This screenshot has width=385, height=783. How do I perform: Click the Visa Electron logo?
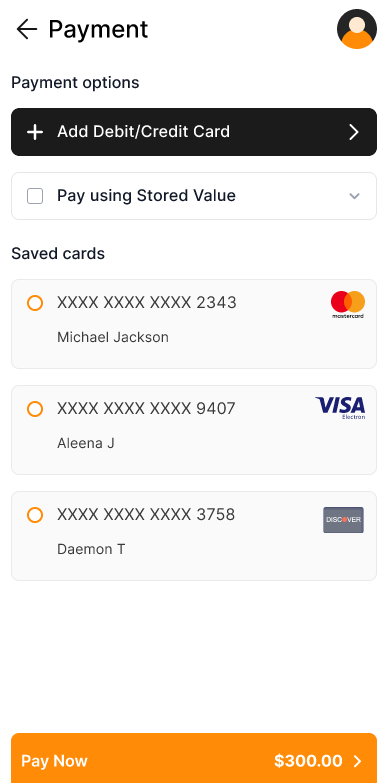340,408
